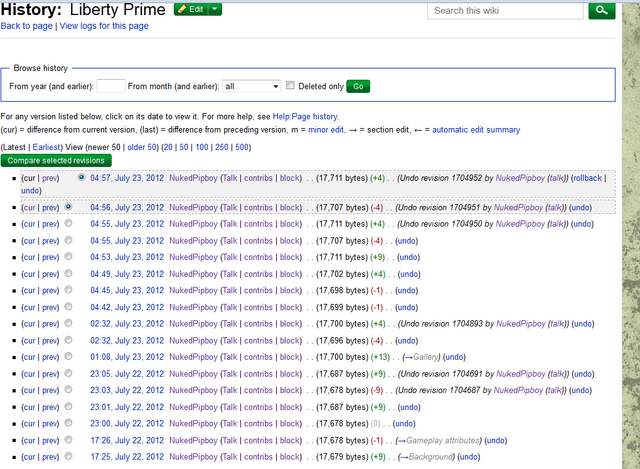Viewport: 640px width, 469px height.
Task: Open the Back to page link
Action: (x=27, y=26)
